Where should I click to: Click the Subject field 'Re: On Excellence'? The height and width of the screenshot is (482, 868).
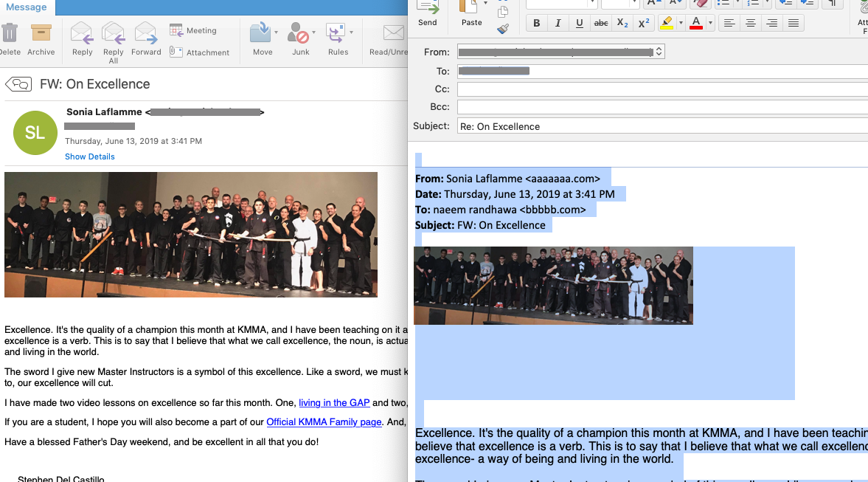[662, 126]
